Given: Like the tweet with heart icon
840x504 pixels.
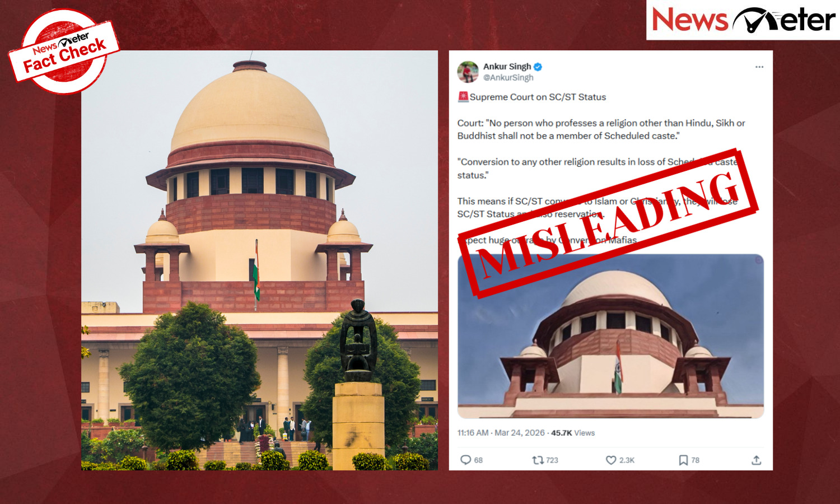Looking at the screenshot, I should 611,460.
